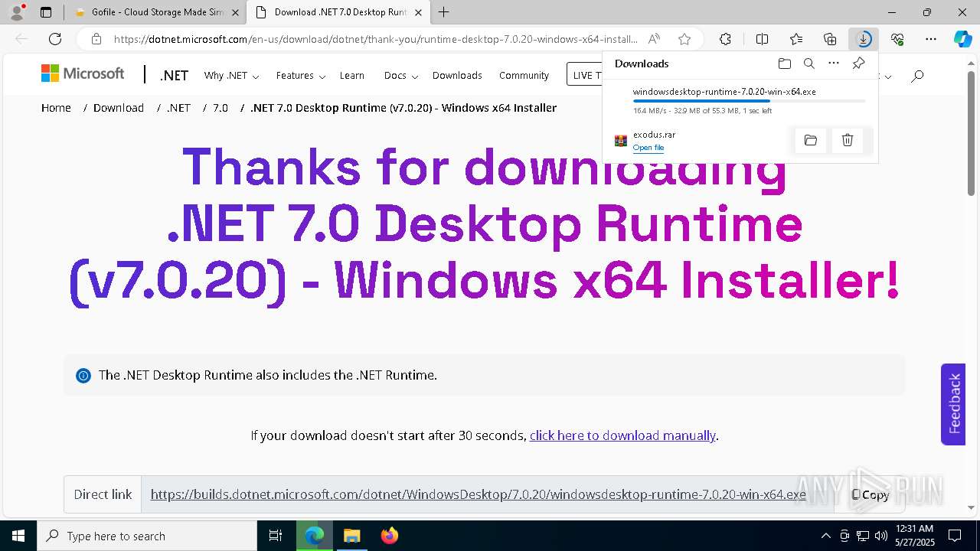Copy the direct download link
This screenshot has height=551, width=980.
click(870, 494)
